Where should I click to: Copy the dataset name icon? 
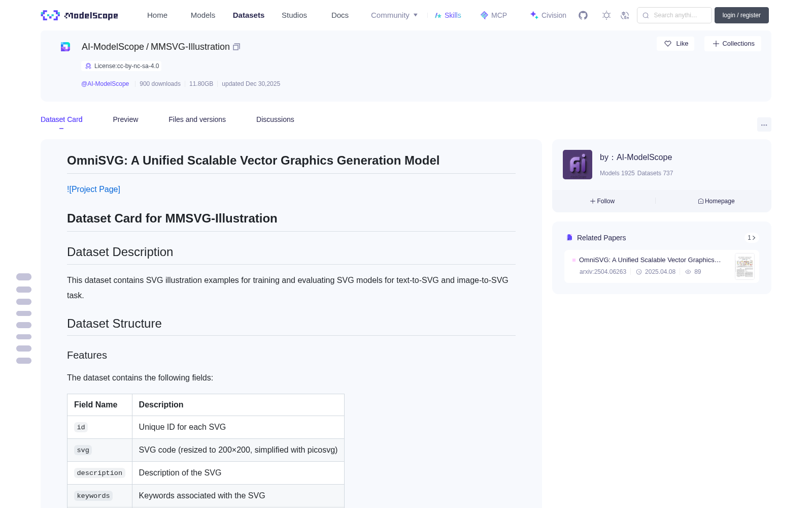tap(236, 47)
